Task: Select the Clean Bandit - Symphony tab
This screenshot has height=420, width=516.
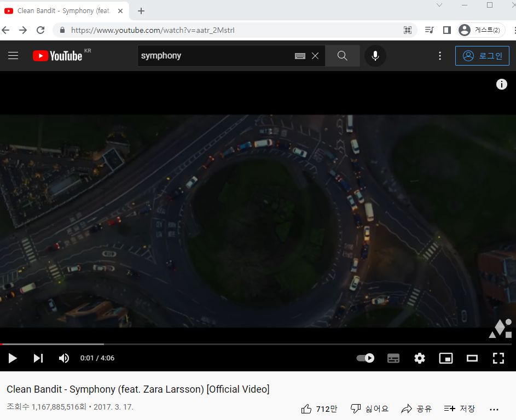Action: point(64,11)
